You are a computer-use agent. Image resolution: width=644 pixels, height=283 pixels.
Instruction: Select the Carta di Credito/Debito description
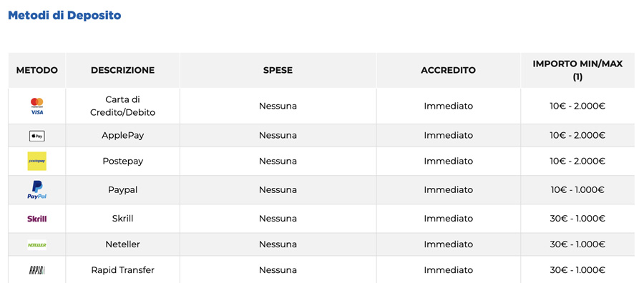click(x=123, y=106)
